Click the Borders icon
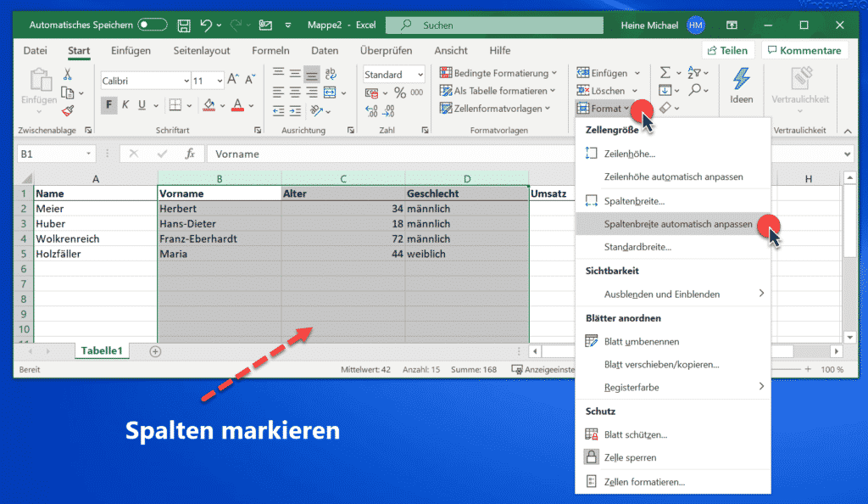The width and height of the screenshot is (868, 504). (x=175, y=104)
